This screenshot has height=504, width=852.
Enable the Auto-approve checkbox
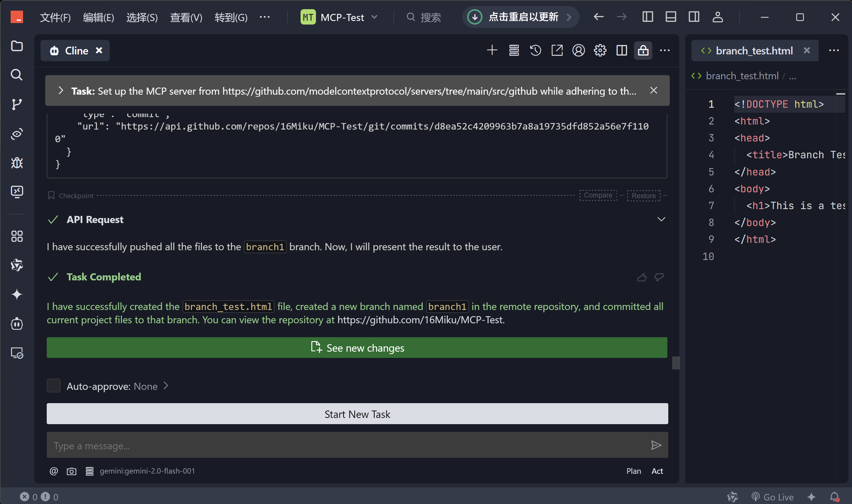[x=54, y=386]
